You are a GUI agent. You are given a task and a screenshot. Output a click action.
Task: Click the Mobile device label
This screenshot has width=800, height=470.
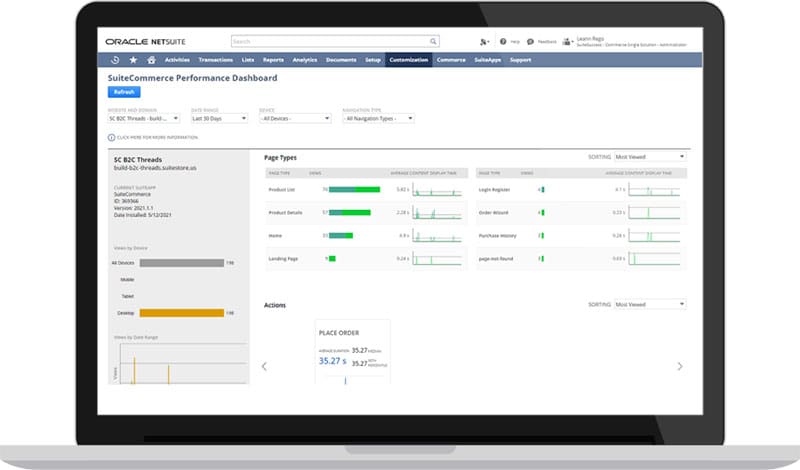coord(127,280)
